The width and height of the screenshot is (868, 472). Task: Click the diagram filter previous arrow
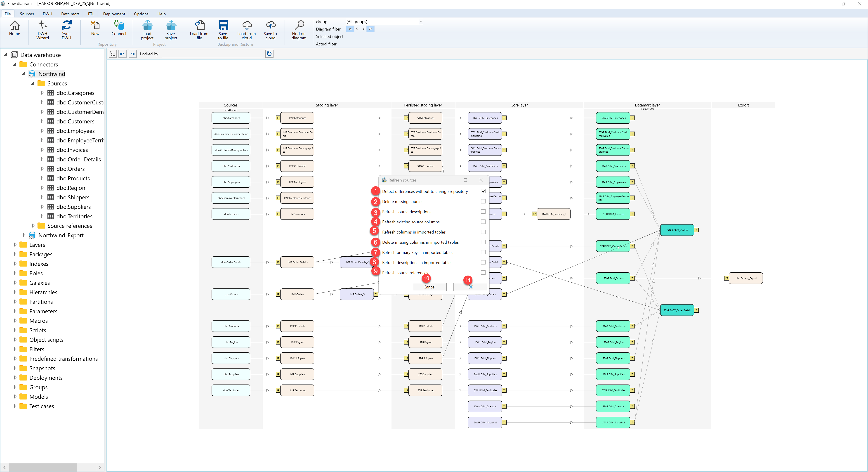[x=357, y=29]
